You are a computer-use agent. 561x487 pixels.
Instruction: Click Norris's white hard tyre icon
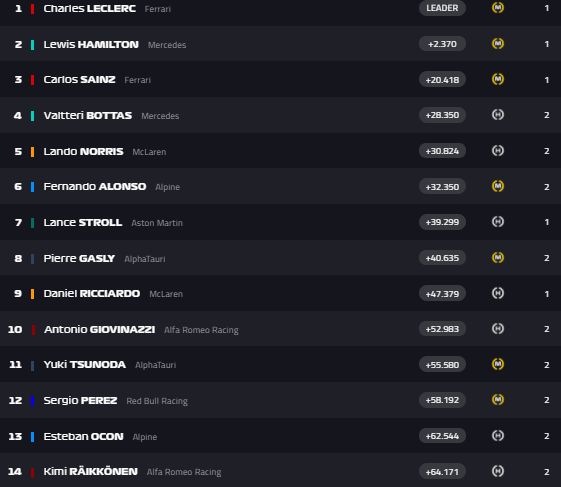(498, 151)
